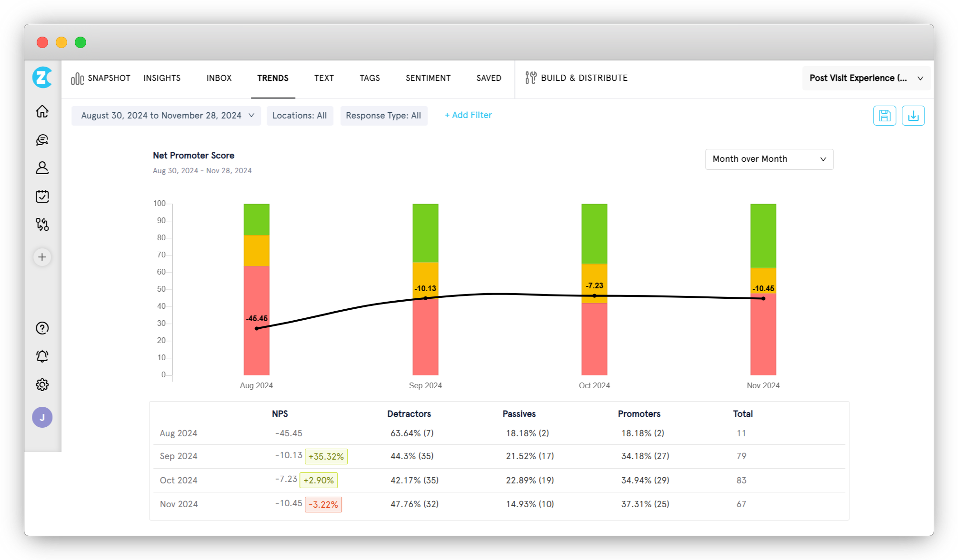Switch to SENTIMENT tab
The width and height of the screenshot is (958, 560).
coord(429,78)
